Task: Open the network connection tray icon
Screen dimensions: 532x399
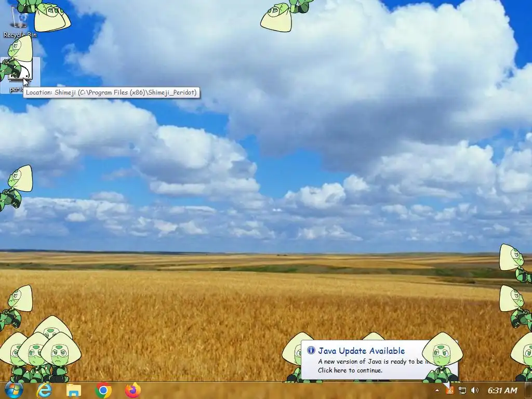Action: coord(462,391)
